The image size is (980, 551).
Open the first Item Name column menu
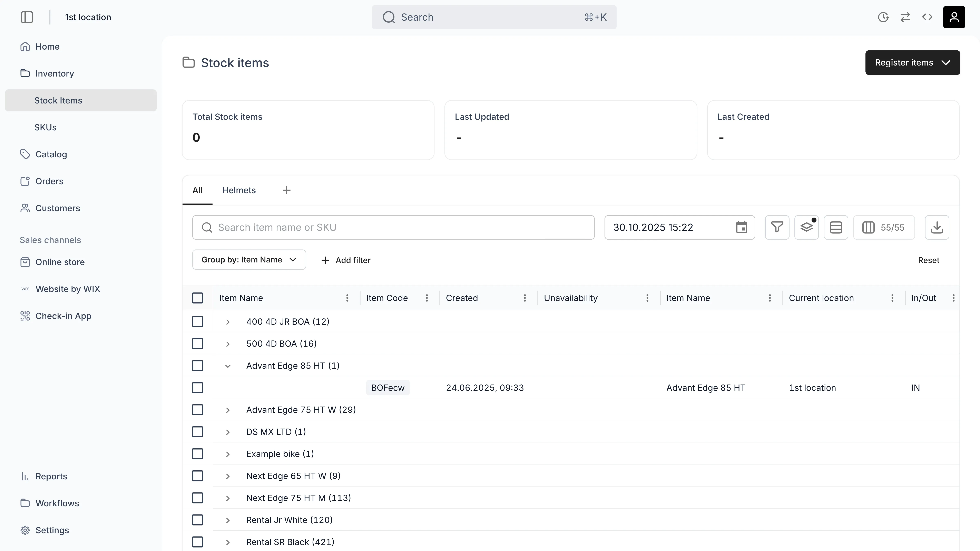pos(347,298)
